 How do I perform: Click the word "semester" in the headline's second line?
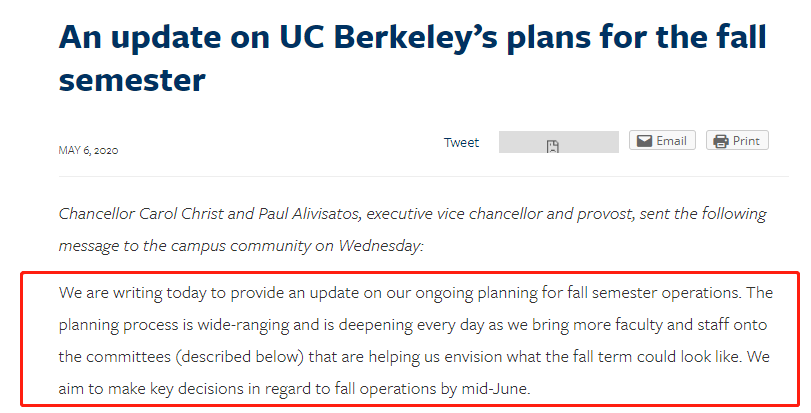point(132,80)
